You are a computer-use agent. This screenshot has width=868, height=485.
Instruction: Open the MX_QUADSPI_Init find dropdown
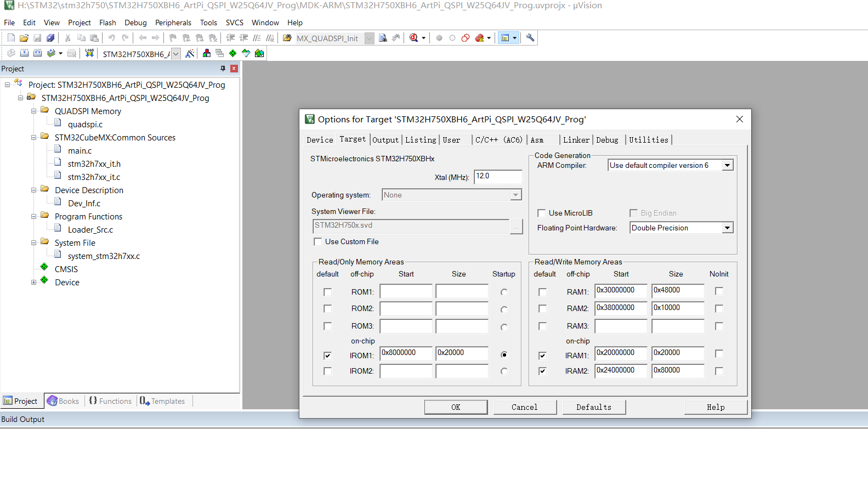(370, 38)
